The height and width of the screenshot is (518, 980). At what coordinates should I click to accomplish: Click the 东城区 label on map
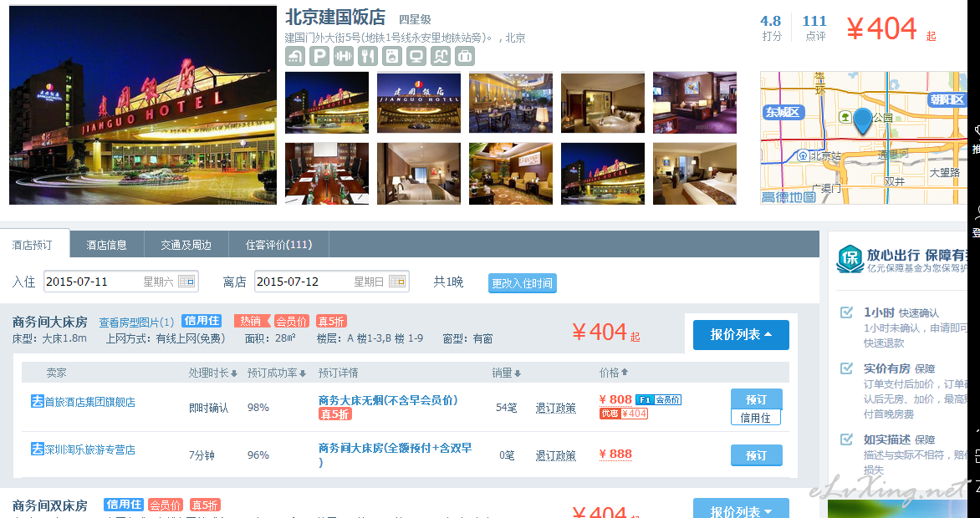(783, 113)
